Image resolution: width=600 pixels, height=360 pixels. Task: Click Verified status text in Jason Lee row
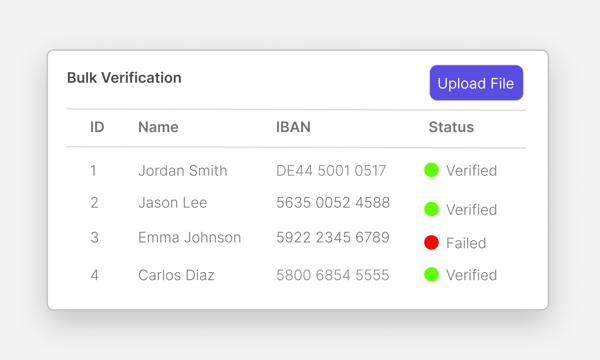[x=471, y=210]
